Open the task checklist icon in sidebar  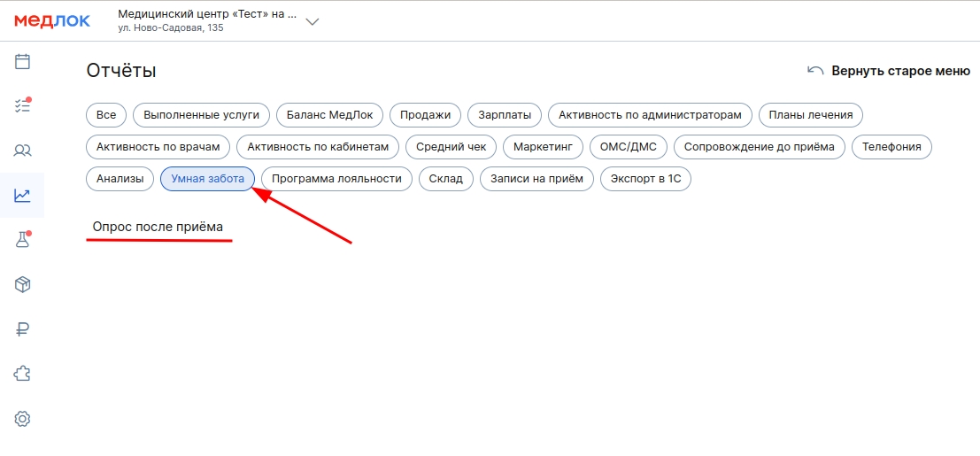coord(22,105)
